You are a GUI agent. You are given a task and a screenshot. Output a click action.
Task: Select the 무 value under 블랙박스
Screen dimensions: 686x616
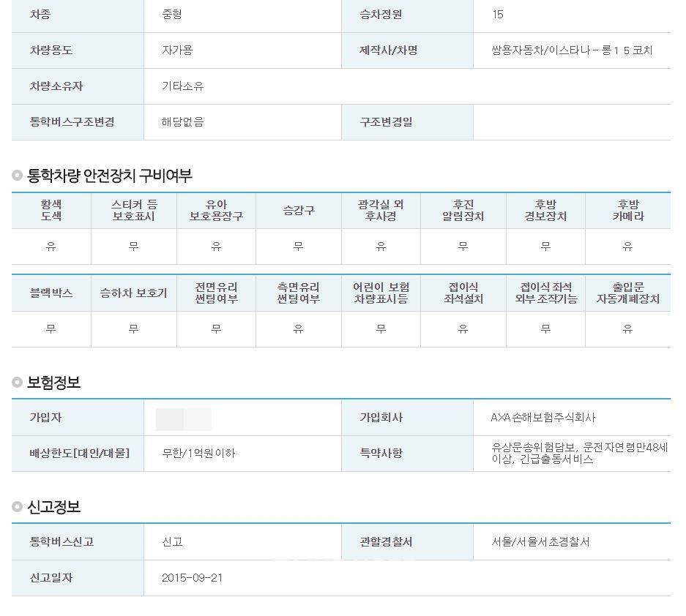pos(51,329)
